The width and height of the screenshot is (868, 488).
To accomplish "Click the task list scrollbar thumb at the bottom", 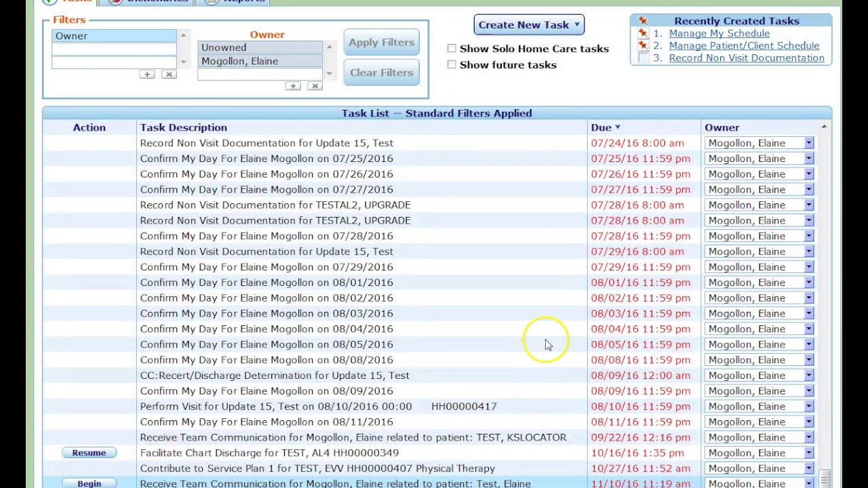I will pyautogui.click(x=824, y=479).
